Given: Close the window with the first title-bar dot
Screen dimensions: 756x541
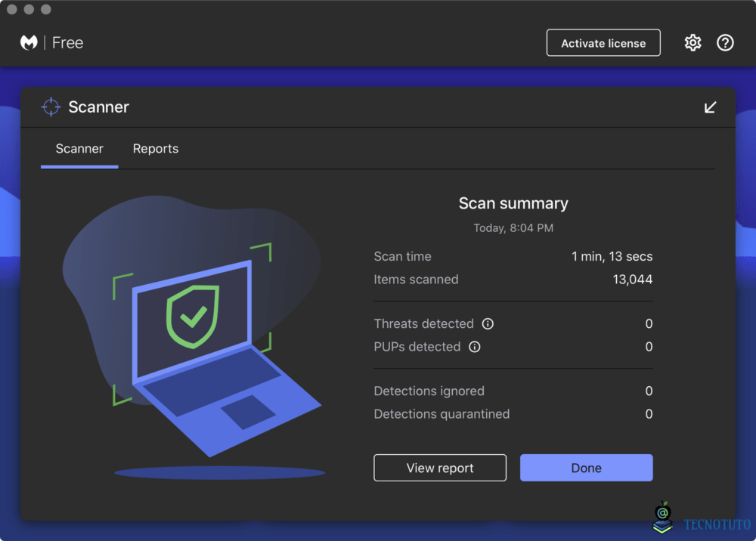Looking at the screenshot, I should [12, 9].
